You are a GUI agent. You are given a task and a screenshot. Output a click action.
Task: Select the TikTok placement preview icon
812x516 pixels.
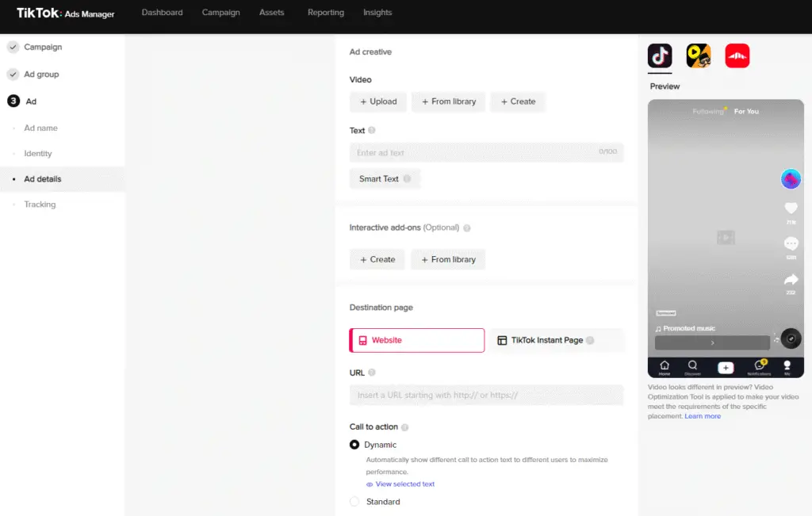click(660, 56)
